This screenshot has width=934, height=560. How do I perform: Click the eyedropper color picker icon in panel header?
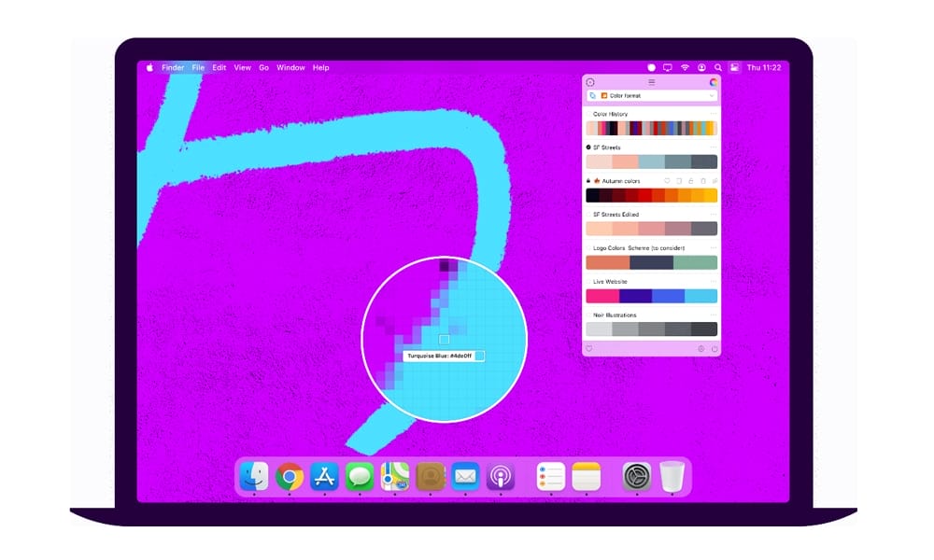(590, 82)
